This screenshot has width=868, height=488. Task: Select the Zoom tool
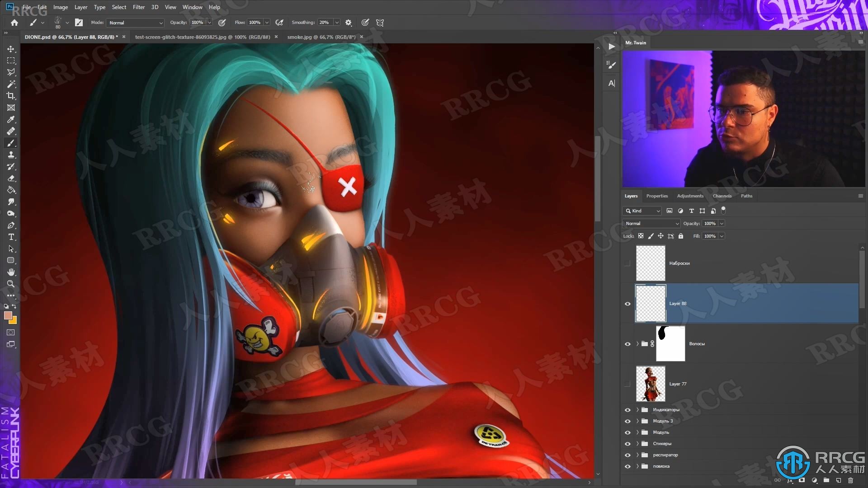tap(11, 284)
